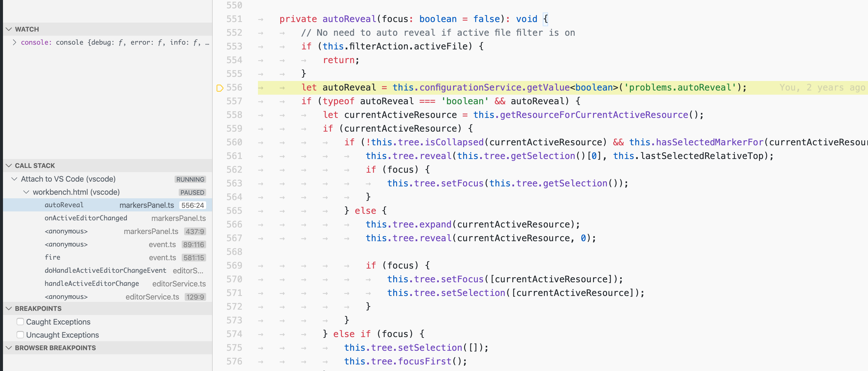868x371 pixels.
Task: Click the yellow execution pointer on line 556
Action: 221,87
